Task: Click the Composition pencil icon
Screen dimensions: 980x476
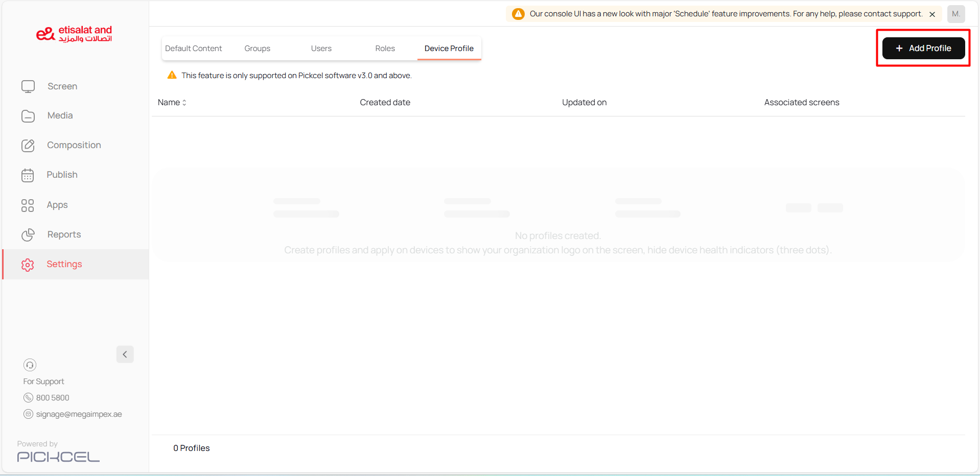Action: 28,146
